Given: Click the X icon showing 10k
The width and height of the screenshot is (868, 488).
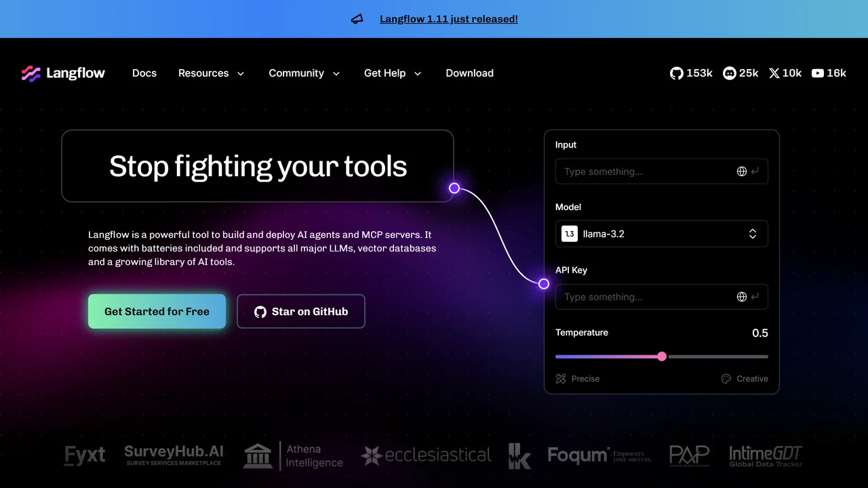Looking at the screenshot, I should tap(774, 73).
